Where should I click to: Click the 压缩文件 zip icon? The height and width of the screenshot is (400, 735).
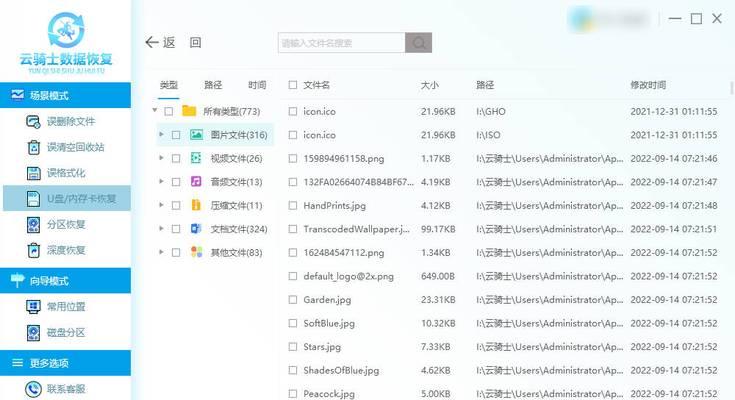pyautogui.click(x=196, y=205)
